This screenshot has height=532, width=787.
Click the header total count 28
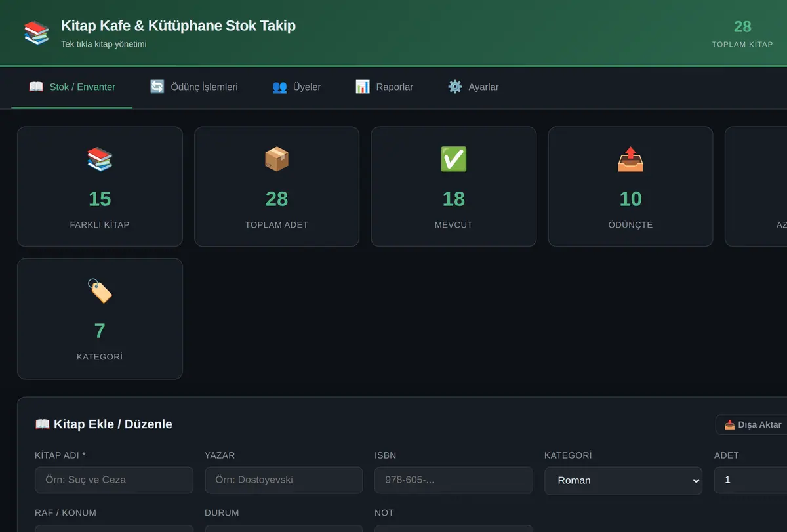(x=742, y=27)
